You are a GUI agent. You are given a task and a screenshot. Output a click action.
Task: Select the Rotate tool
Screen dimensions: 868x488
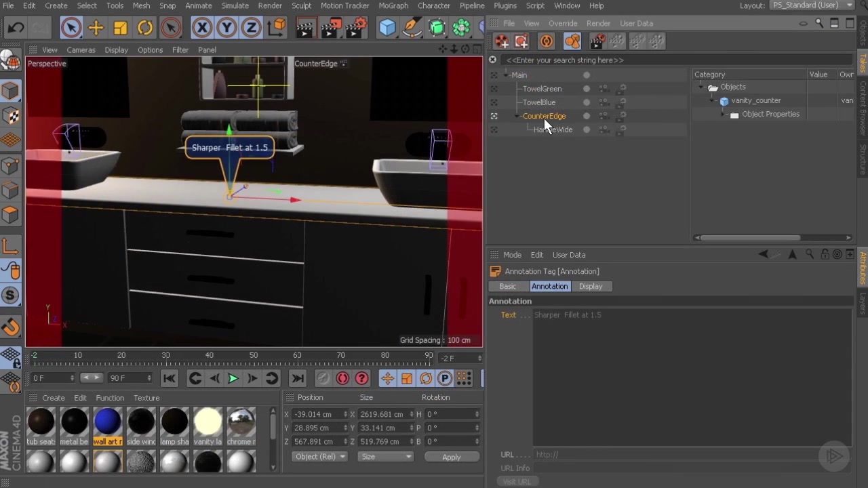(144, 27)
